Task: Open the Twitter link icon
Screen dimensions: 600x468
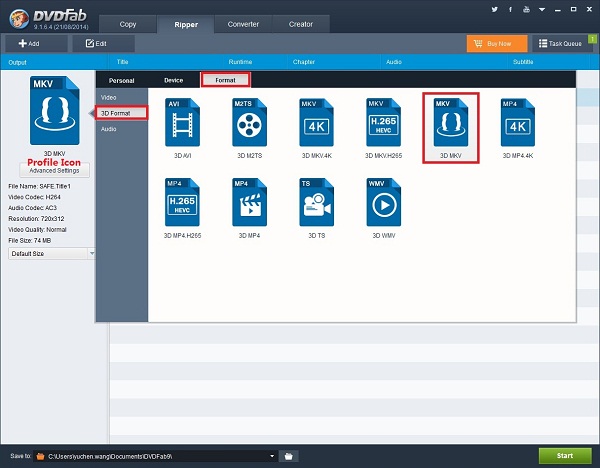Action: pyautogui.click(x=494, y=10)
